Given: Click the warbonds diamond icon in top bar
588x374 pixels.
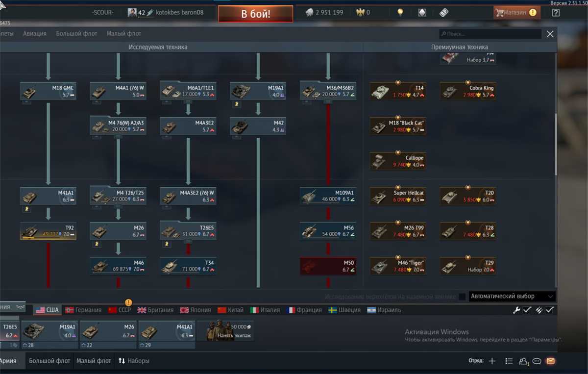Looking at the screenshot, I should pos(422,13).
